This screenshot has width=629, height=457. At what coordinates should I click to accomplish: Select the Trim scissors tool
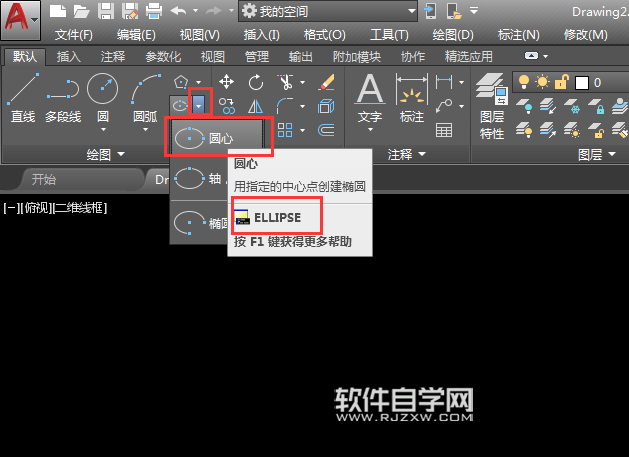coord(286,82)
